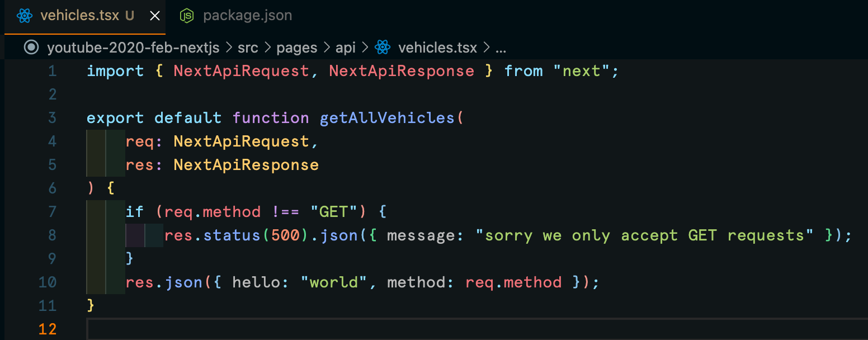Click the NextApiResponse type on line 5
Screen dimensions: 868x340
[246, 165]
